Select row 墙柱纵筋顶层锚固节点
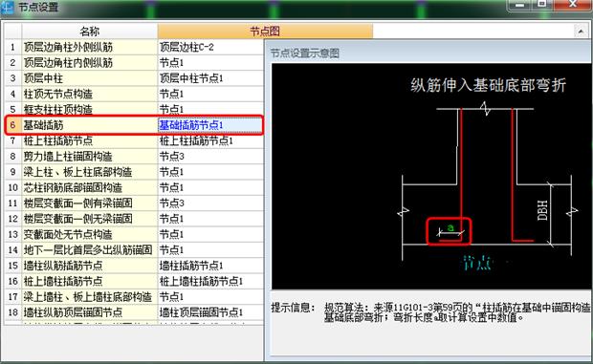Image resolution: width=593 pixels, height=364 pixels. point(90,312)
